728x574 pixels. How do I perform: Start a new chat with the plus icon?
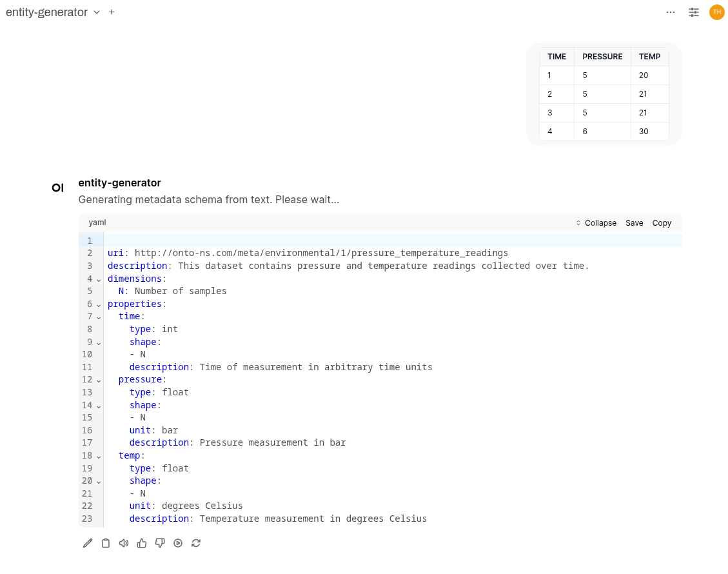coord(111,12)
